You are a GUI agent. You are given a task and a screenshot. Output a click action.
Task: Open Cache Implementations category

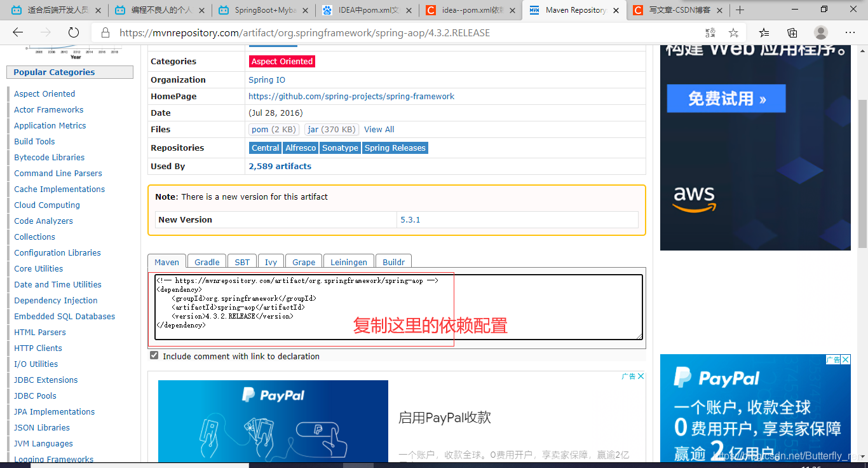point(60,189)
